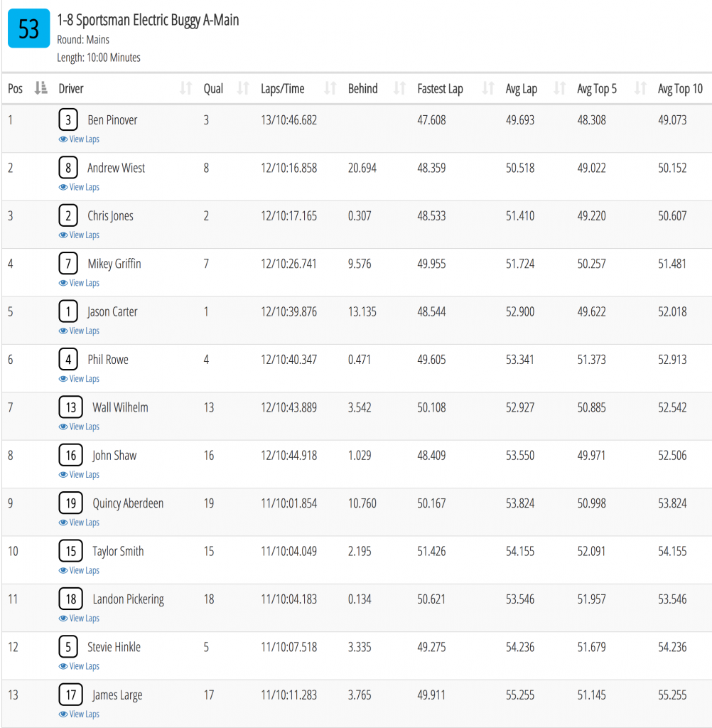Click the Fastest Lap column header text
712x728 pixels.
pos(440,88)
